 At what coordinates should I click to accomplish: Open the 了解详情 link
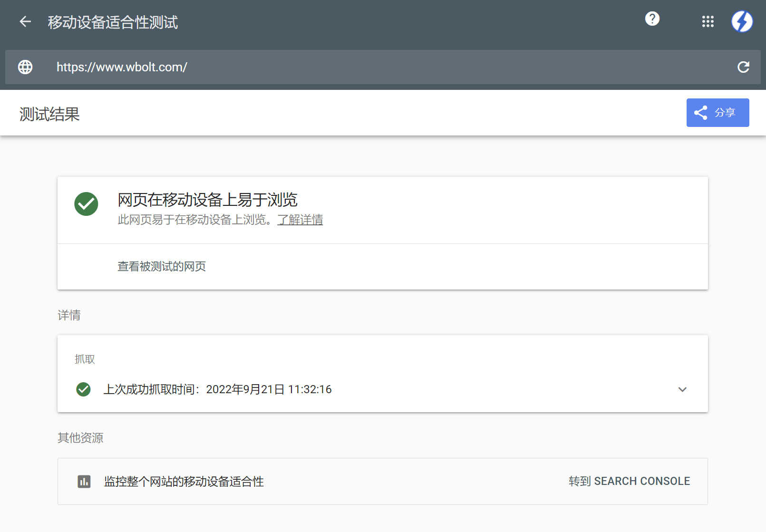[300, 220]
